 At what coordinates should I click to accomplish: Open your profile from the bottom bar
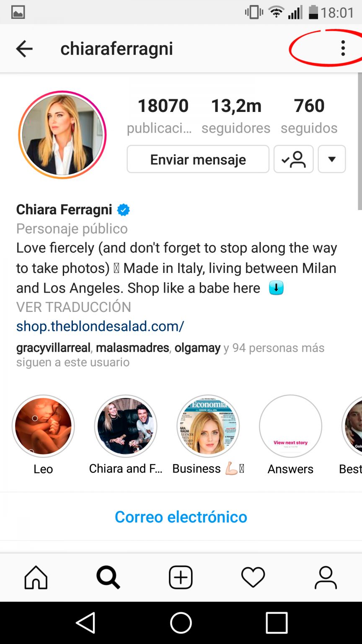[326, 577]
